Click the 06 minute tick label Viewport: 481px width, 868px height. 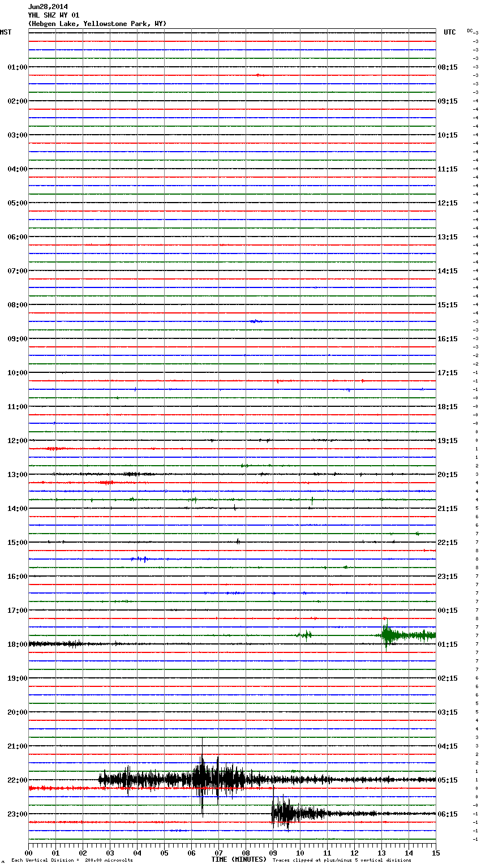(191, 852)
